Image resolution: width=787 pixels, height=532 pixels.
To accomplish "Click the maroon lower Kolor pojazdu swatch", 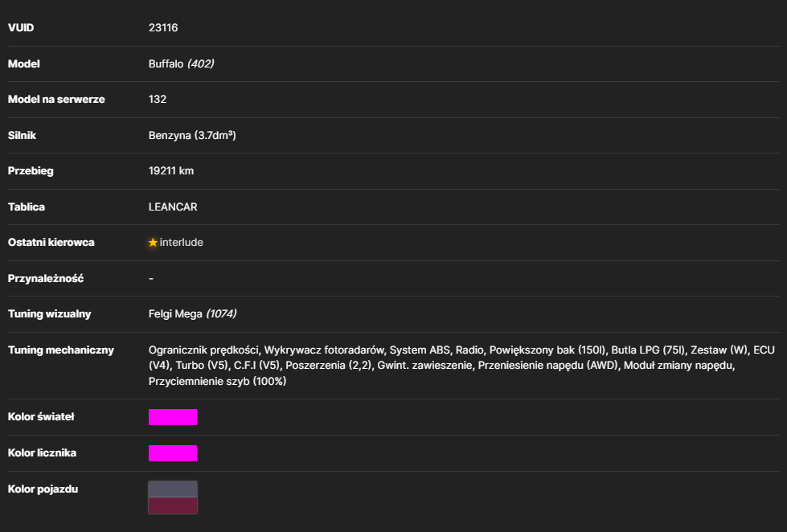I will 173,505.
